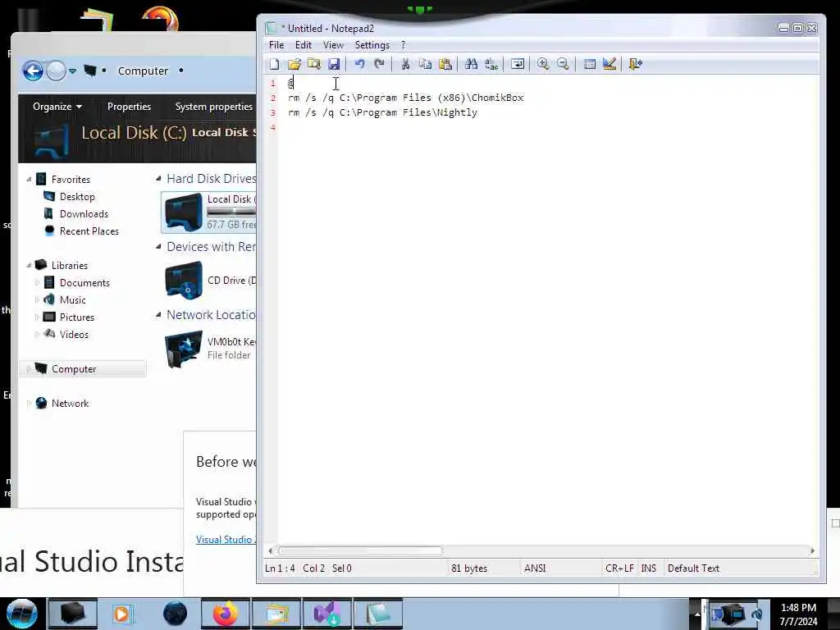Click the exit door icon in Notepad2 toolbar
This screenshot has width=840, height=630.
pyautogui.click(x=636, y=64)
